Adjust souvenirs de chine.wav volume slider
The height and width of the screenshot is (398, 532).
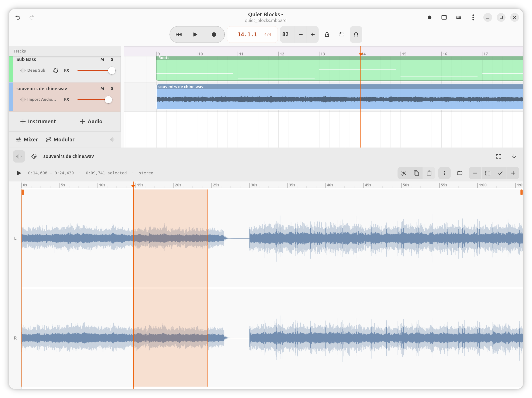pyautogui.click(x=95, y=100)
